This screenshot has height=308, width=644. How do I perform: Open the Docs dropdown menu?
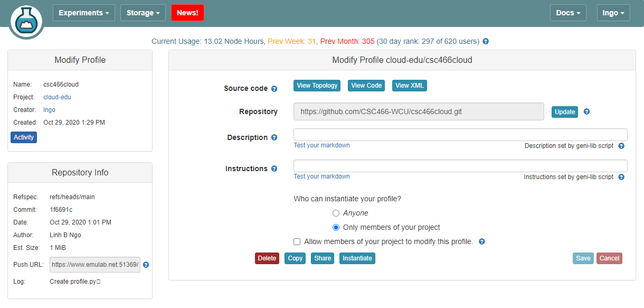pyautogui.click(x=568, y=13)
